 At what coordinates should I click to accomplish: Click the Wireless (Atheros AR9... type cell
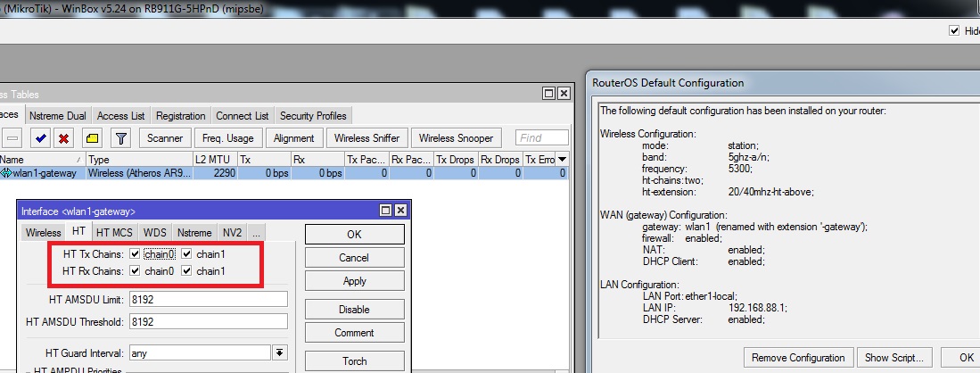(x=139, y=173)
